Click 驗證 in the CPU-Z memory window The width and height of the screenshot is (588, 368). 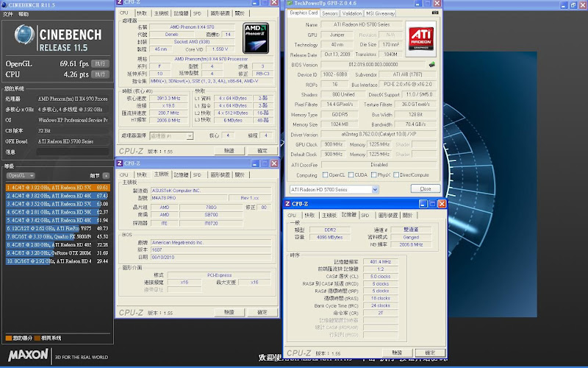[x=397, y=353]
